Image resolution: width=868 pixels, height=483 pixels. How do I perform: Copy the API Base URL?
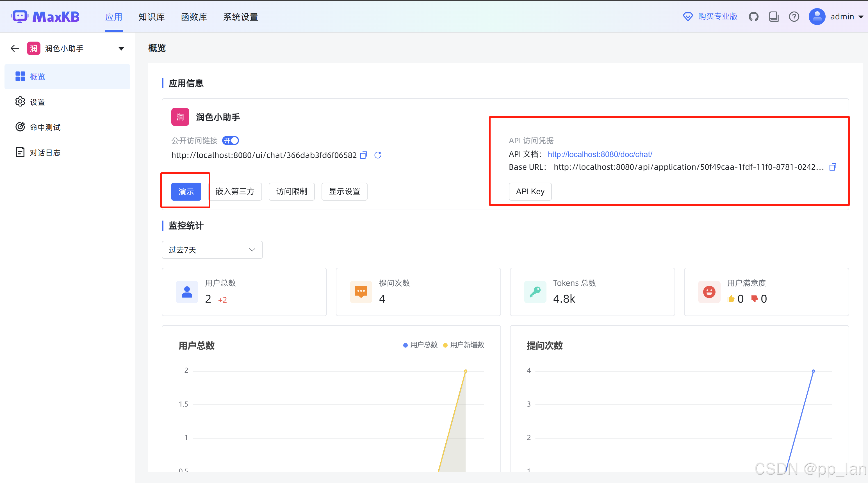(833, 167)
